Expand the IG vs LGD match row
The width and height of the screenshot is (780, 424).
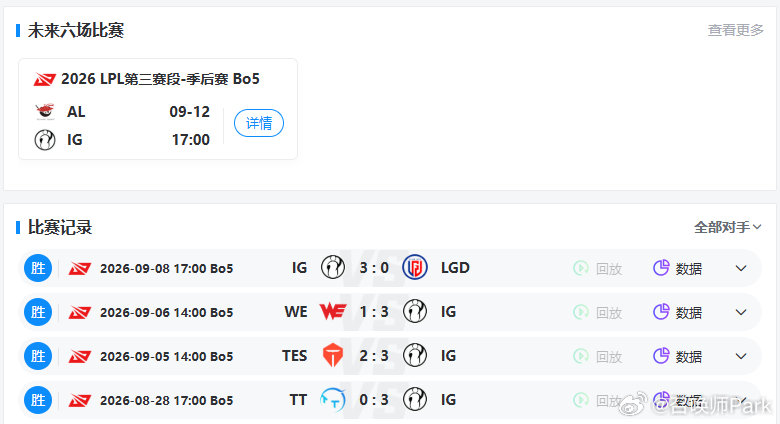741,268
